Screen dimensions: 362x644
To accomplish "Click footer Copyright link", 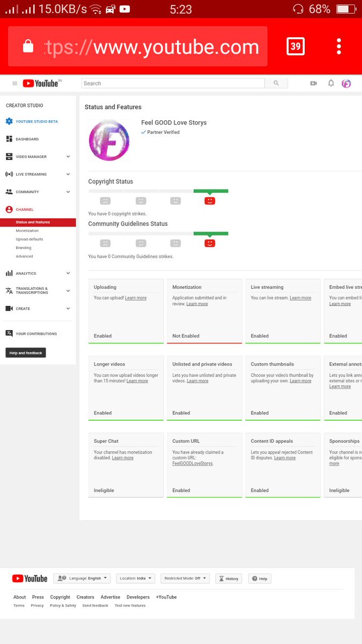I will [x=60, y=597].
